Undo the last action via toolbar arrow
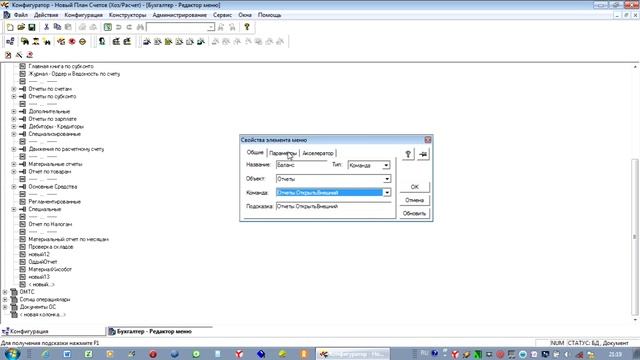This screenshot has height=360, width=640. pyautogui.click(x=118, y=27)
